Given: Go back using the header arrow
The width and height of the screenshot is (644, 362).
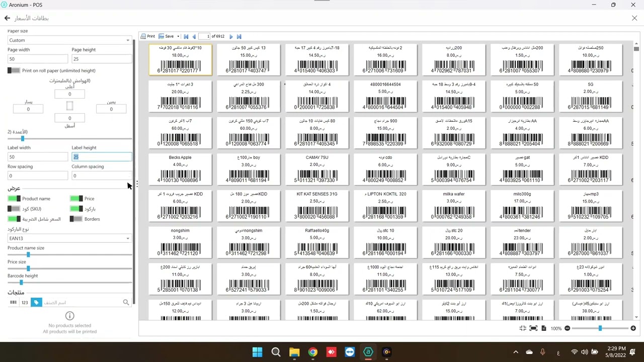Looking at the screenshot, I should coord(7,18).
